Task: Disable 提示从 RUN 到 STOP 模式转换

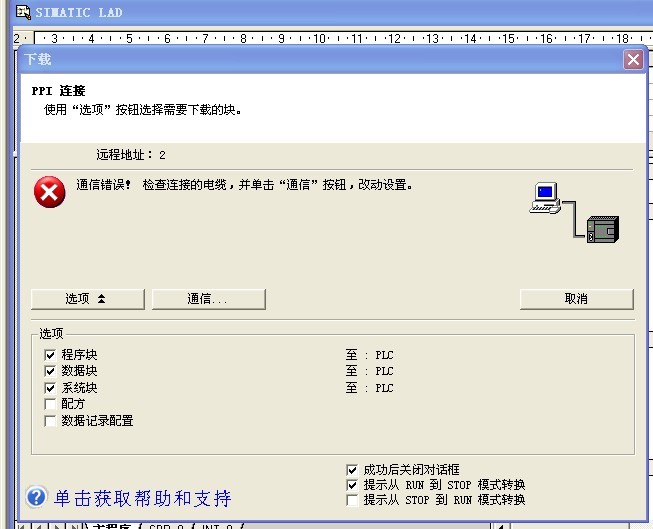Action: 351,485
